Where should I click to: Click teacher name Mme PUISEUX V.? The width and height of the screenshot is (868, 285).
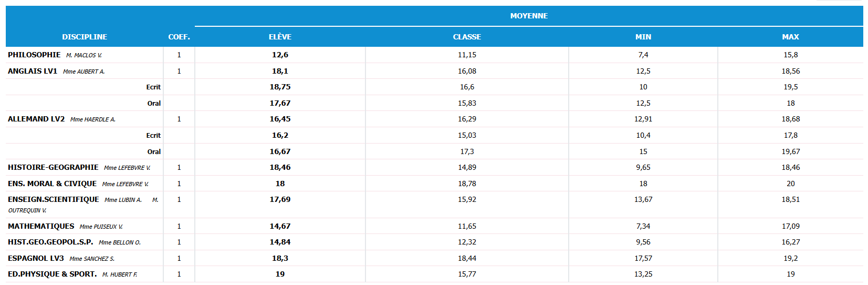tap(101, 227)
